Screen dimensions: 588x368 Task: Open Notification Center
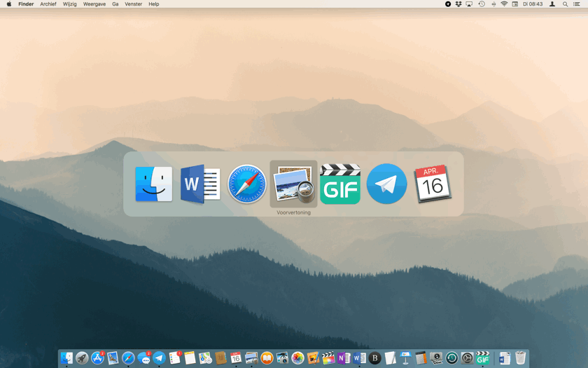coord(577,4)
